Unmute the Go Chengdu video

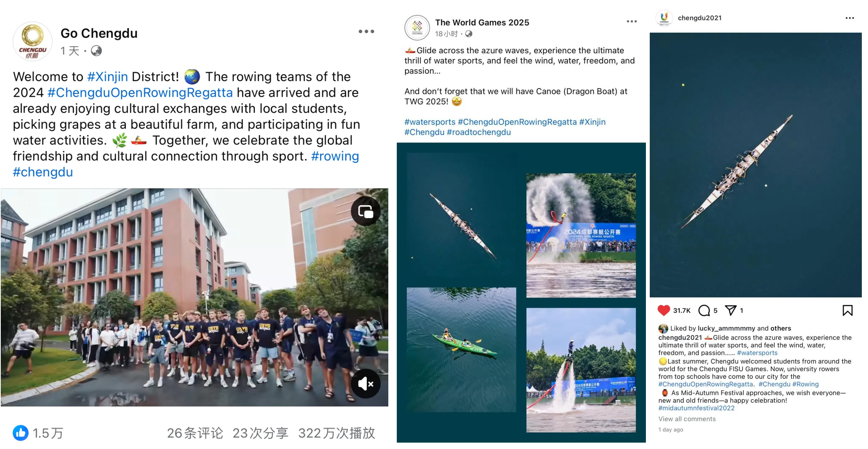click(x=366, y=383)
